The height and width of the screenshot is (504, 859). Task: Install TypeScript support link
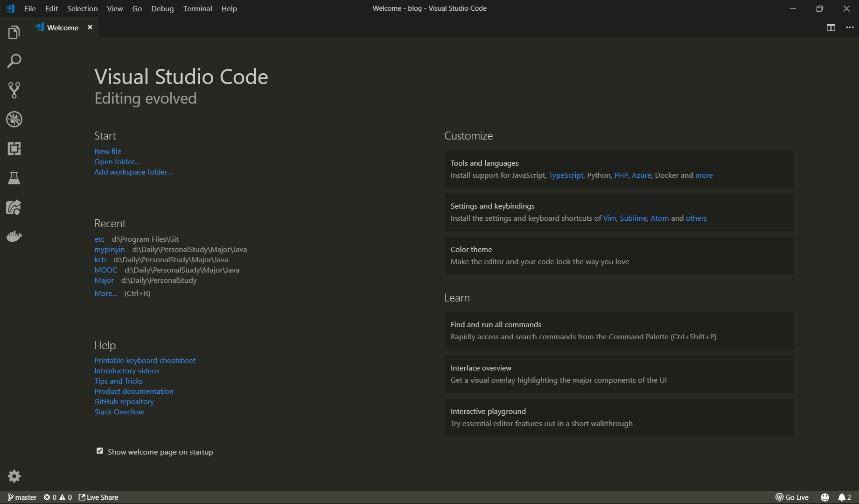566,175
